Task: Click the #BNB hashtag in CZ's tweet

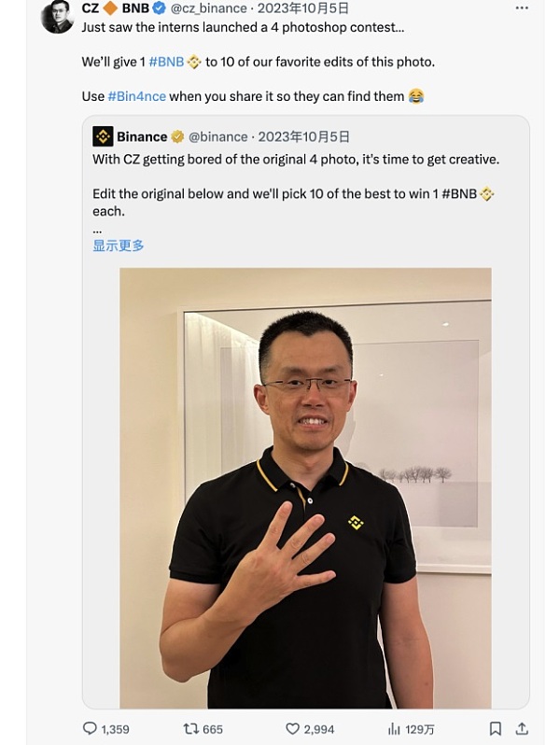Action: point(166,62)
